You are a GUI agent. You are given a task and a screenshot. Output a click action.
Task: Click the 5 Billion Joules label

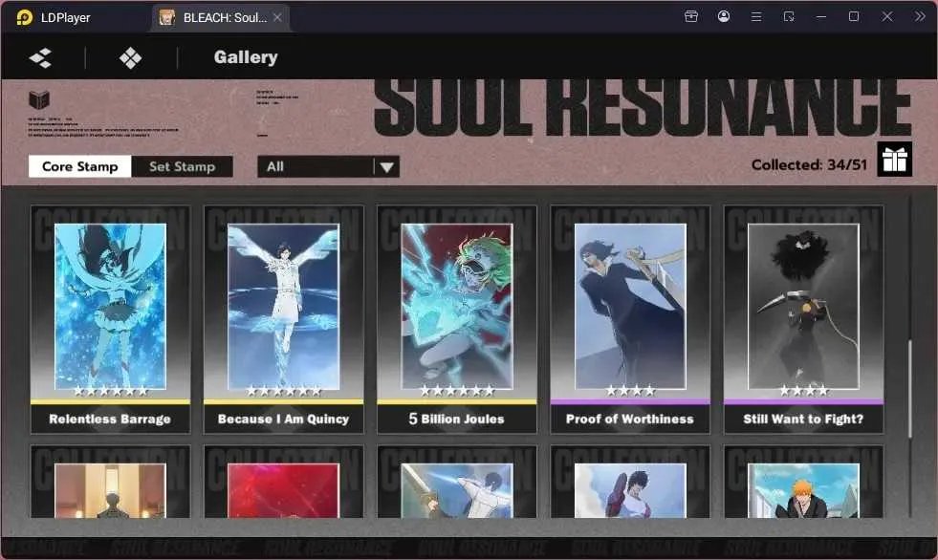point(456,419)
